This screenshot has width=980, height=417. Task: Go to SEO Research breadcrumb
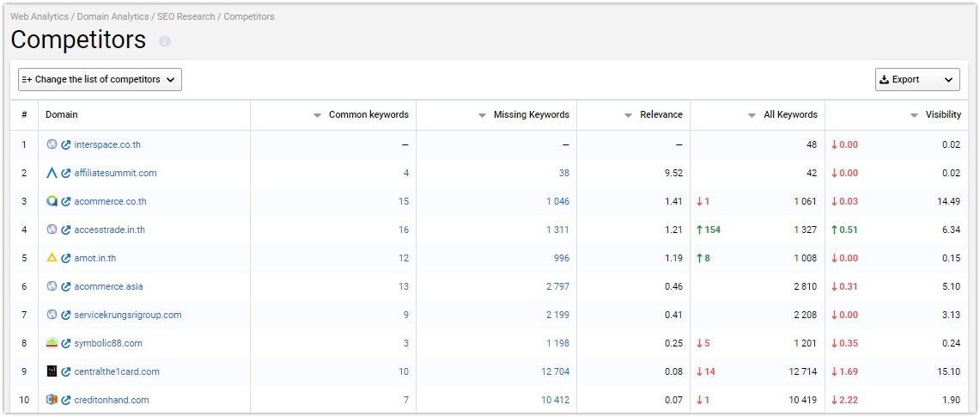187,17
